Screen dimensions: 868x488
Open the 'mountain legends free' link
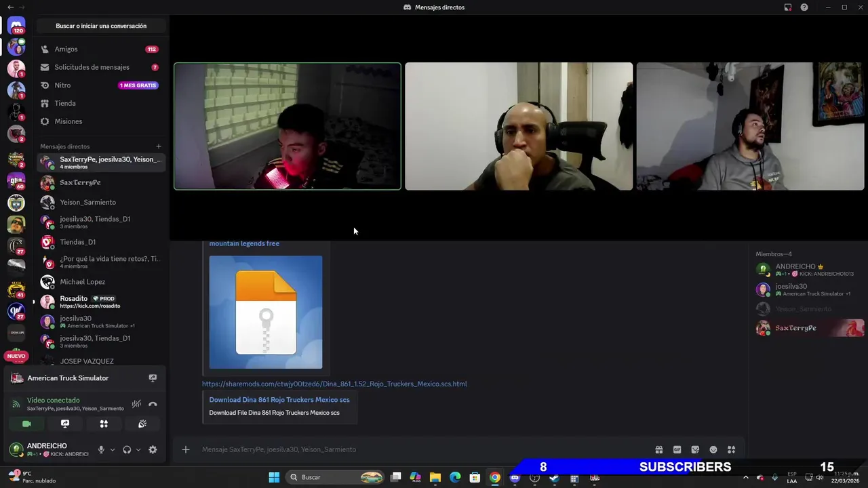pos(244,243)
